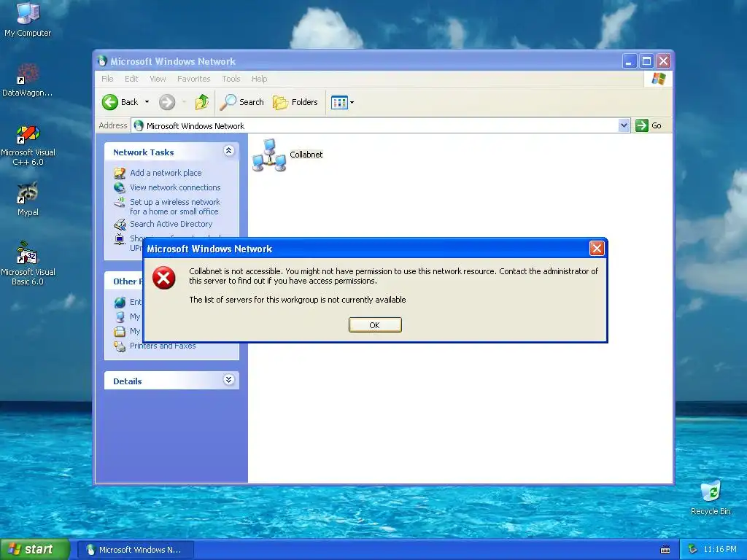Click the Printers and Faxes icon
This screenshot has width=747, height=560.
pos(120,346)
